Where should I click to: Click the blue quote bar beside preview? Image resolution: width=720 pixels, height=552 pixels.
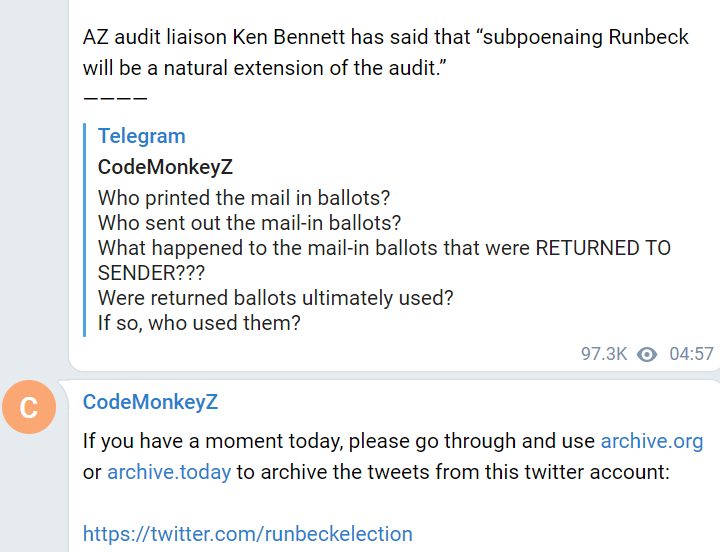(x=84, y=230)
